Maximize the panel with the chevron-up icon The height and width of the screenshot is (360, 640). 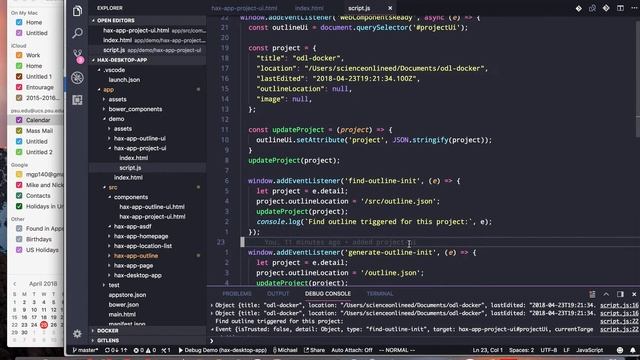(x=606, y=294)
